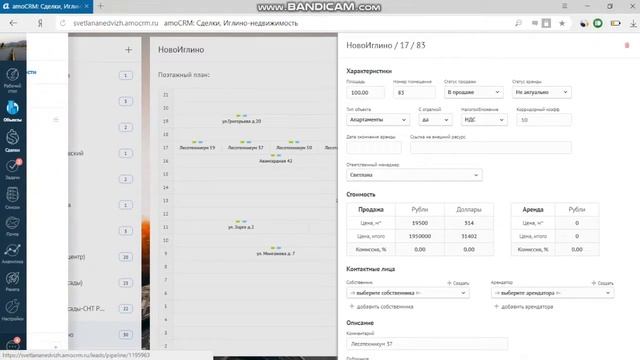Open the browser downloads arrow icon
640x360 pixels.
point(633,23)
